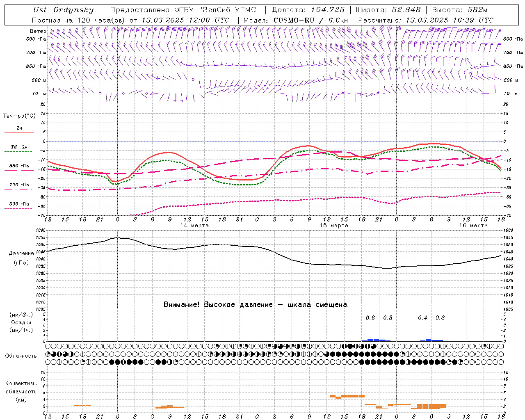Click the Td 2м dew point legend entry

tap(19, 147)
